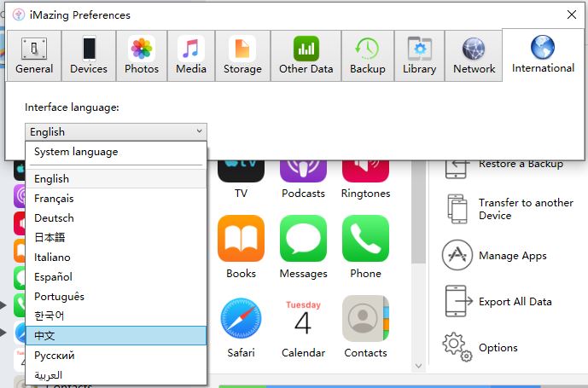Open the Other Data preferences tab
588x388 pixels.
306,55
